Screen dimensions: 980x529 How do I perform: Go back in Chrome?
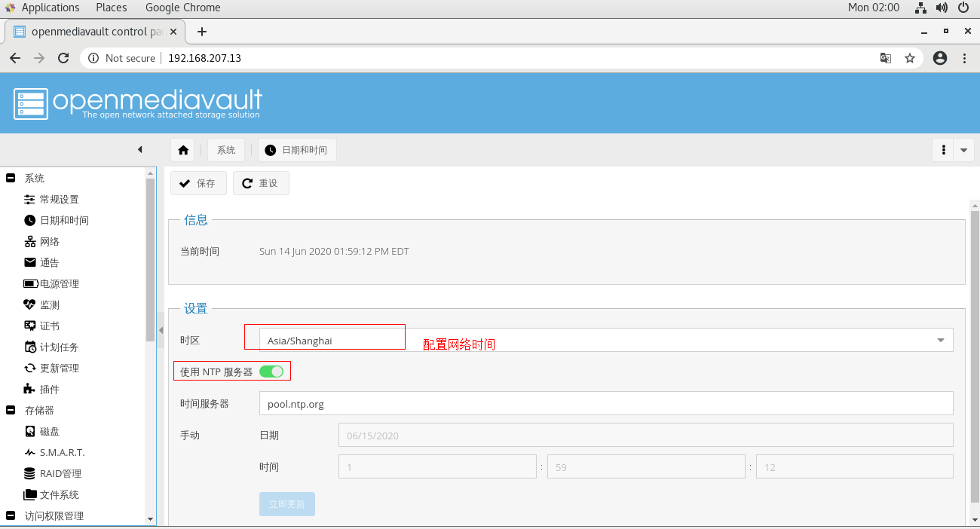tap(15, 58)
